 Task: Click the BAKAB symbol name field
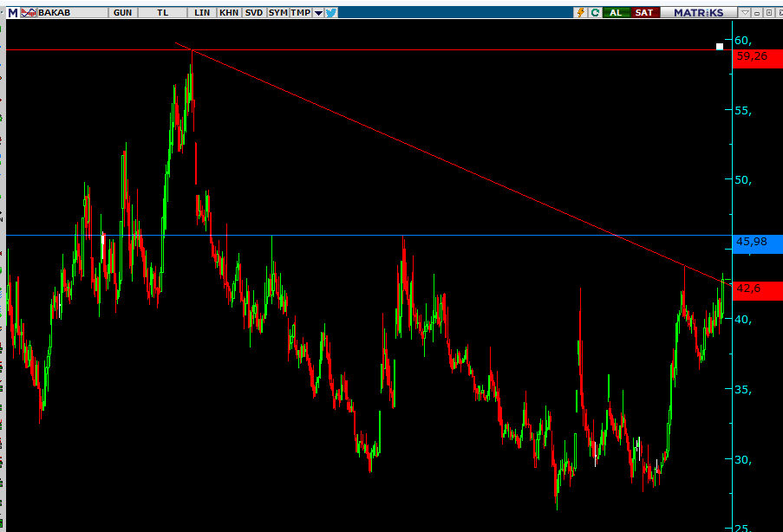click(x=73, y=12)
